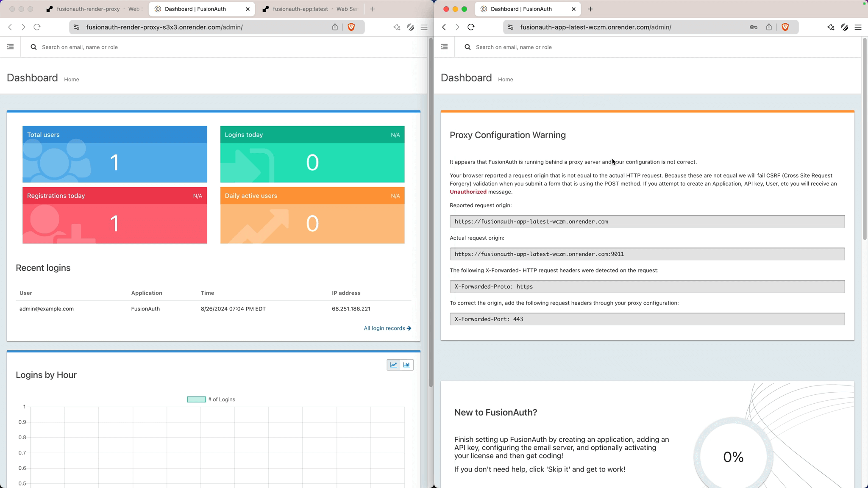This screenshot has width=868, height=488.
Task: Go forward in left browser window
Action: [x=23, y=27]
